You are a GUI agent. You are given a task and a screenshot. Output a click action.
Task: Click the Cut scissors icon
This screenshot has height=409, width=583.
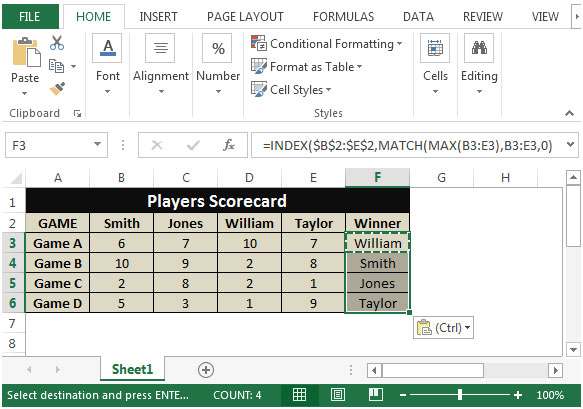pos(57,43)
